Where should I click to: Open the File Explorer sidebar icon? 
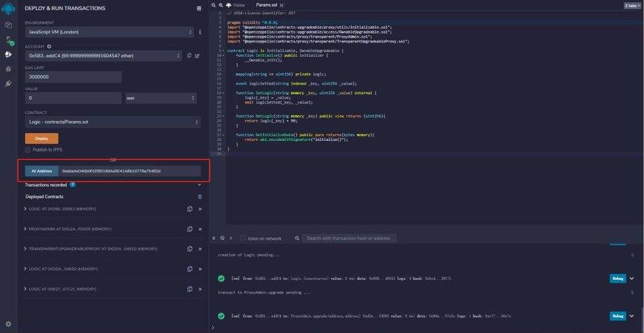[9, 25]
